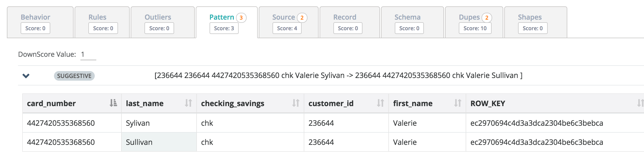Sort by customer_id using sort icon
The width and height of the screenshot is (644, 156).
pyautogui.click(x=380, y=103)
